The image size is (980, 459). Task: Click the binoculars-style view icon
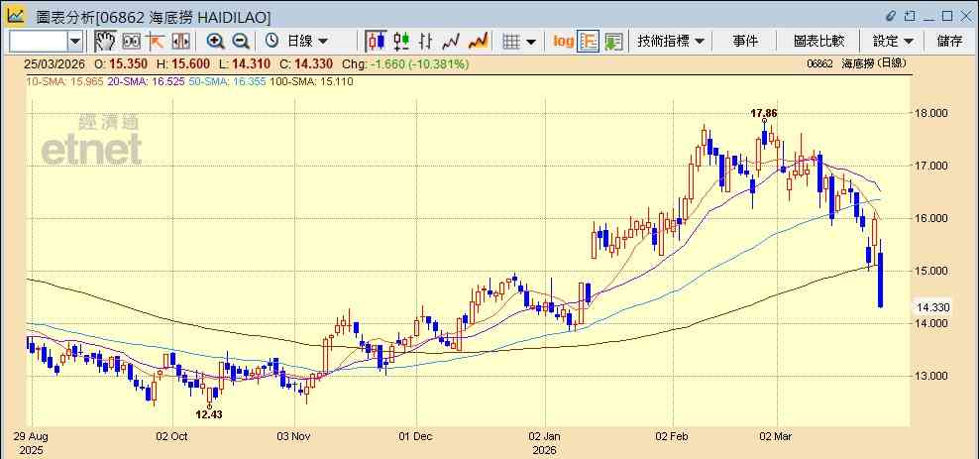click(131, 42)
